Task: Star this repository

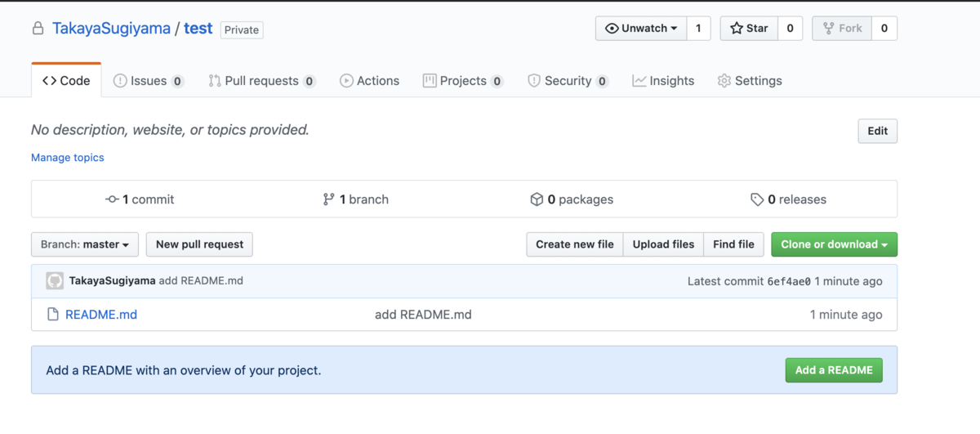Action: coord(749,28)
